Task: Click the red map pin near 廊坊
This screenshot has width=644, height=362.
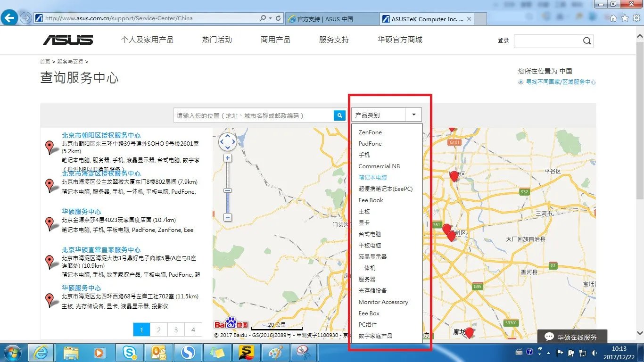Action: pyautogui.click(x=469, y=331)
